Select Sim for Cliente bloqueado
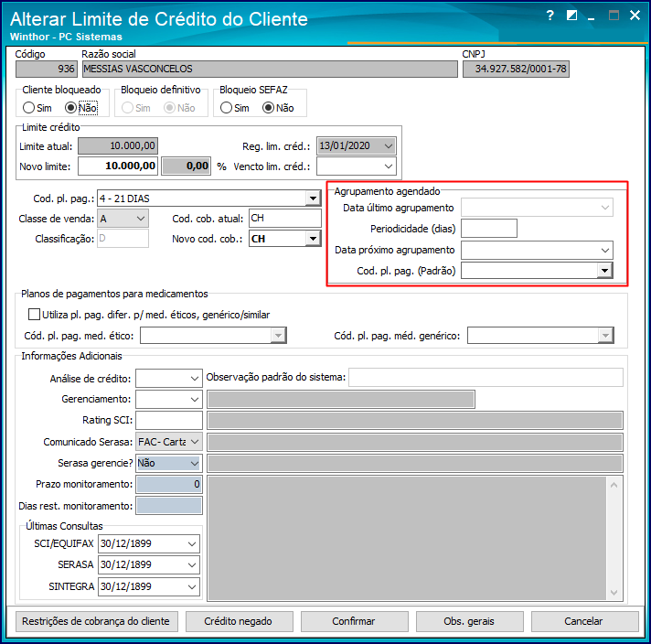This screenshot has width=651, height=644. 28,108
